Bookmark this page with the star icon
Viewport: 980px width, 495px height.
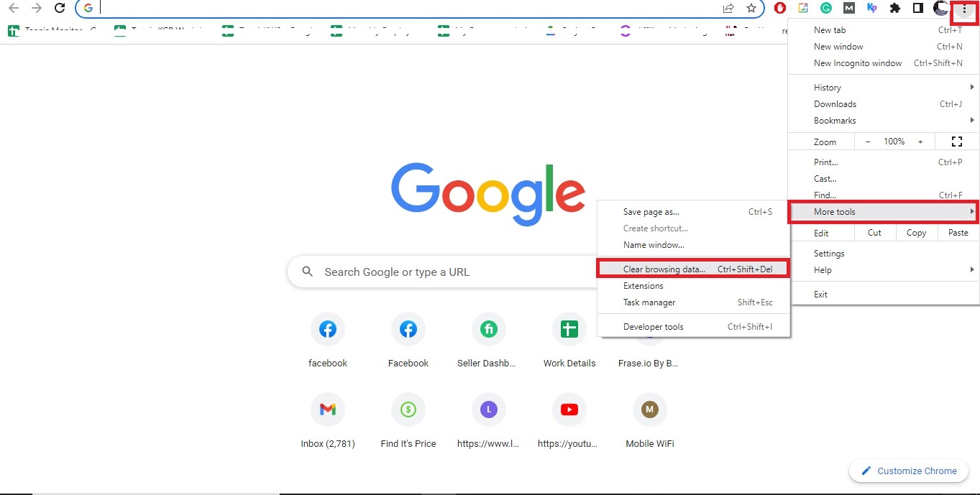pyautogui.click(x=752, y=9)
